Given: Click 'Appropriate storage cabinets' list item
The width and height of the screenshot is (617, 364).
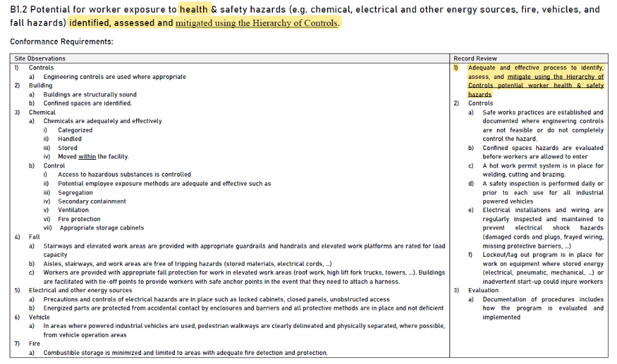Looking at the screenshot, I should [102, 228].
